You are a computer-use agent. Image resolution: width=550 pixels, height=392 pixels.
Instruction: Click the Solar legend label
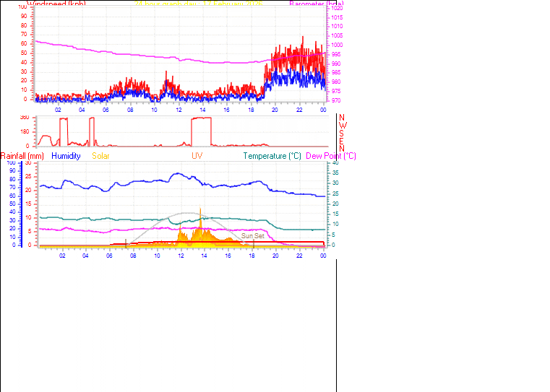point(101,156)
